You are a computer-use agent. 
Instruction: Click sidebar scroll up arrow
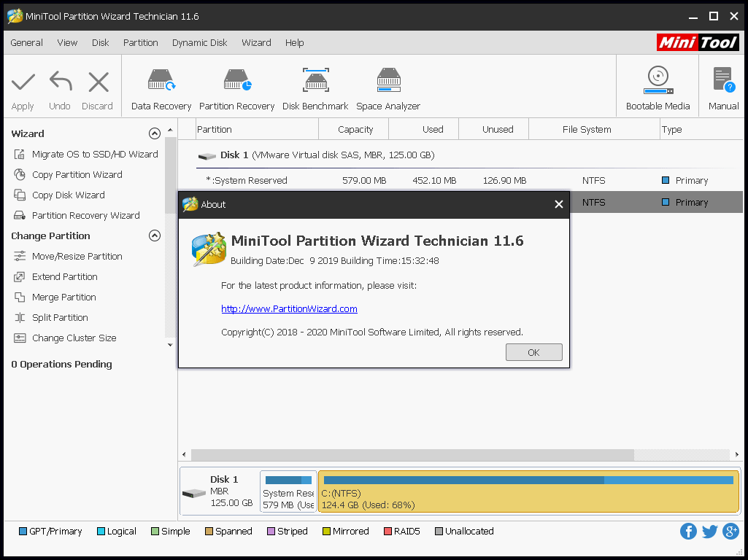(170, 130)
